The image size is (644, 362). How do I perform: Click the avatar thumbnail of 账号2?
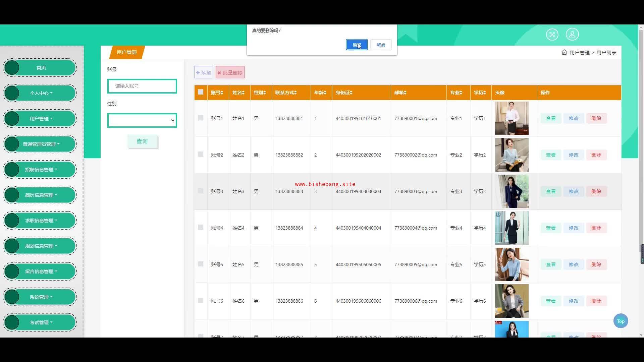pos(512,155)
